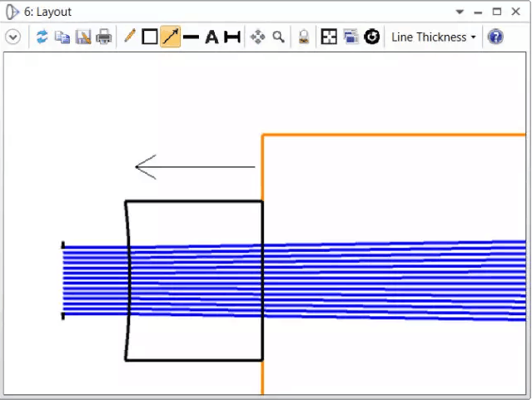Click the four-square grid icon
Viewport: 532px width, 400px height.
330,37
